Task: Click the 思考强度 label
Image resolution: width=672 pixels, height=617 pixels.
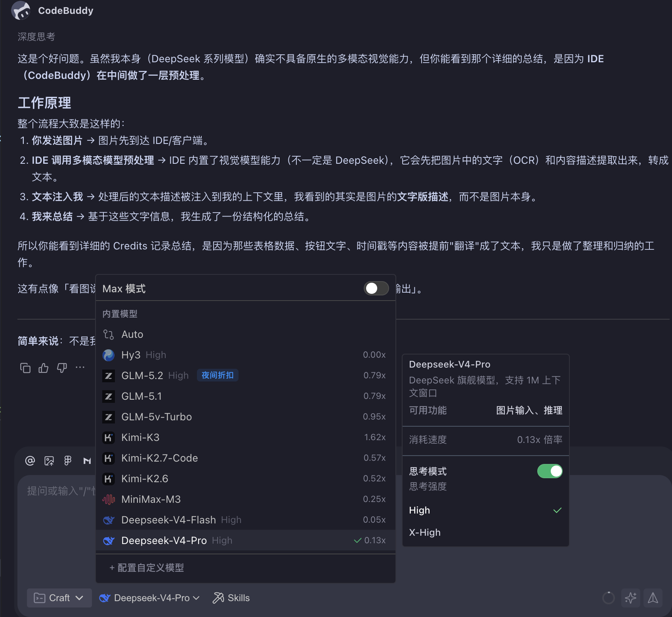Action: pos(428,487)
